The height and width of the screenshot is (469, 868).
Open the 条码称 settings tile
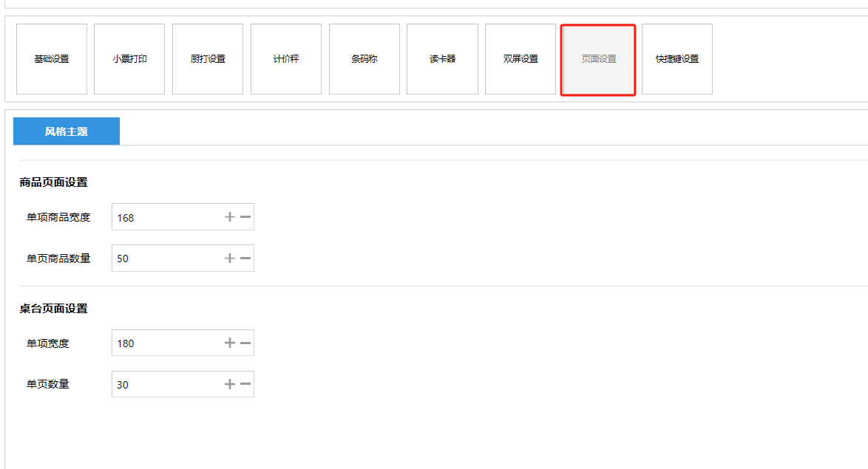[365, 59]
